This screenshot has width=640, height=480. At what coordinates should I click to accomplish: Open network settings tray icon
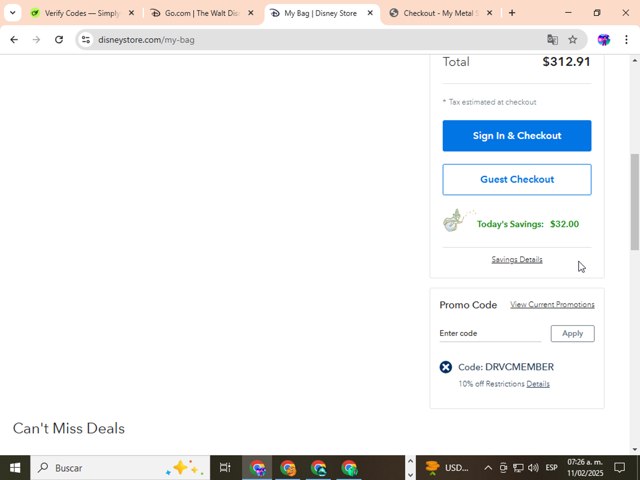click(x=518, y=468)
